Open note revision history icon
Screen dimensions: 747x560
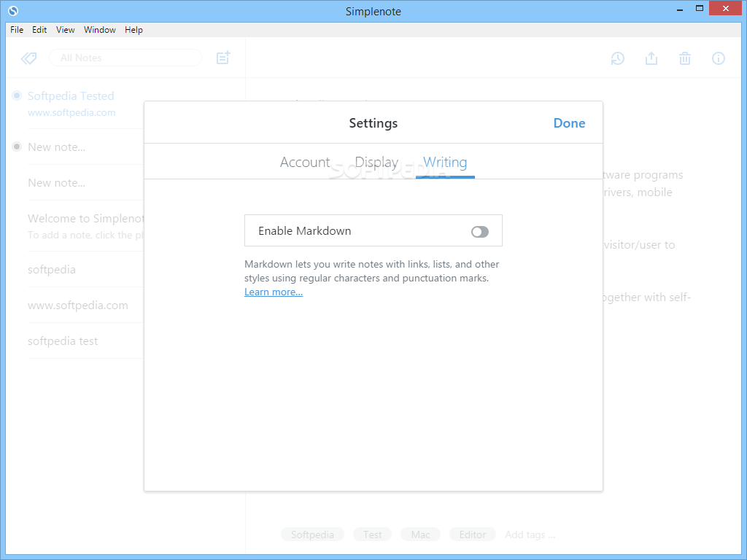617,58
